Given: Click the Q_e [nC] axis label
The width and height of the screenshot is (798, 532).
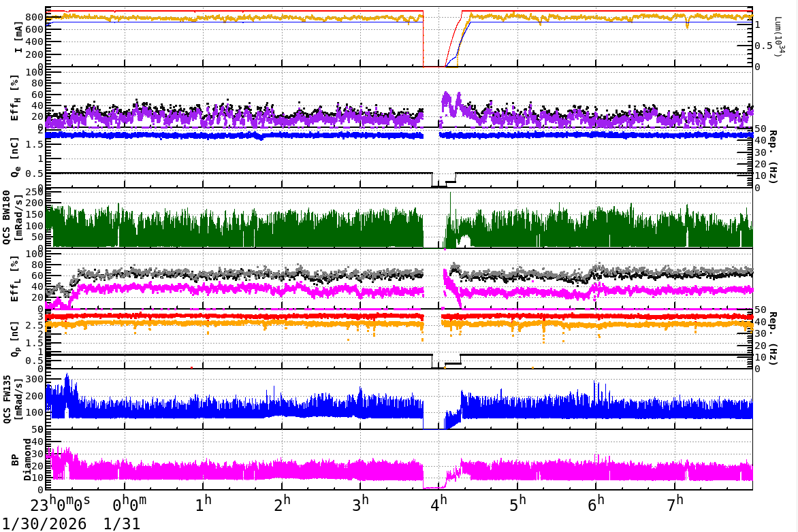Looking at the screenshot, I should tap(16, 157).
